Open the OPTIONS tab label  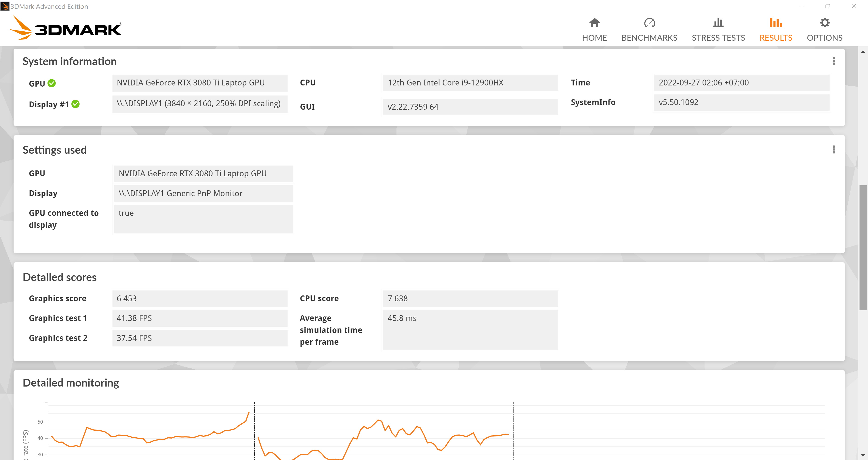pos(825,38)
